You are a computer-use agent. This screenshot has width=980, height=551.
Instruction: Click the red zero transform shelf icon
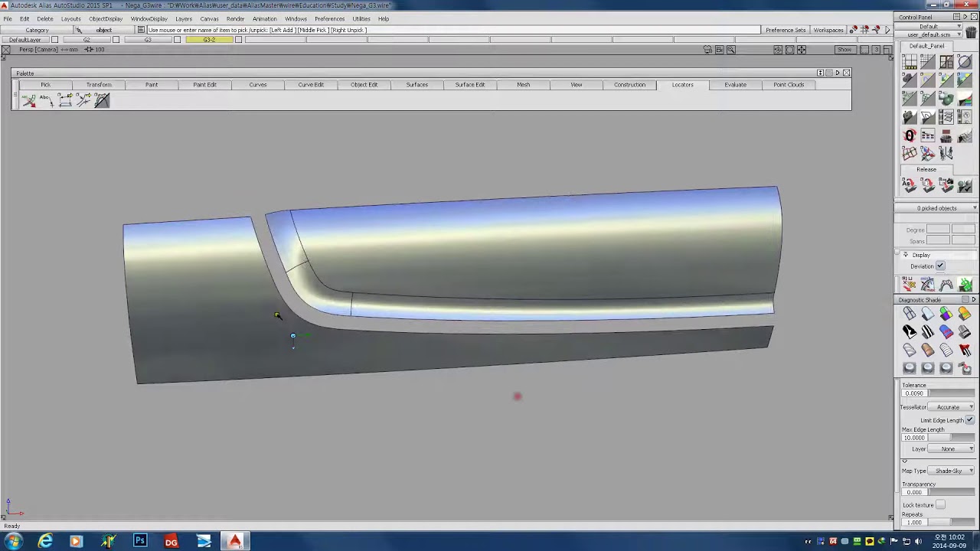click(x=910, y=135)
